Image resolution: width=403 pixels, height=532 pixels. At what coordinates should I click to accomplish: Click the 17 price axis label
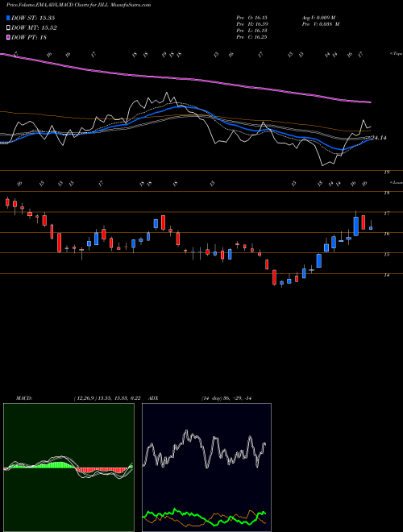pyautogui.click(x=386, y=214)
